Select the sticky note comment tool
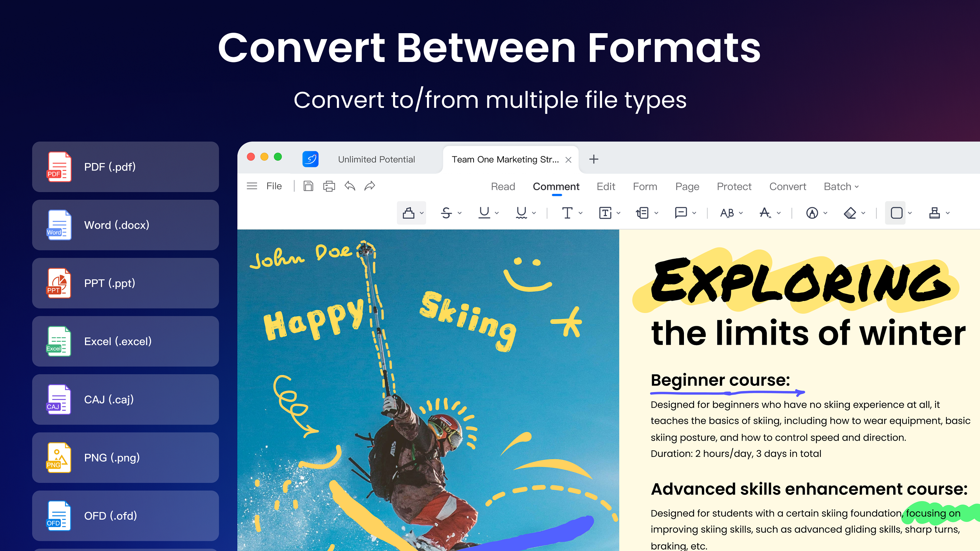Image resolution: width=980 pixels, height=551 pixels. pos(681,213)
